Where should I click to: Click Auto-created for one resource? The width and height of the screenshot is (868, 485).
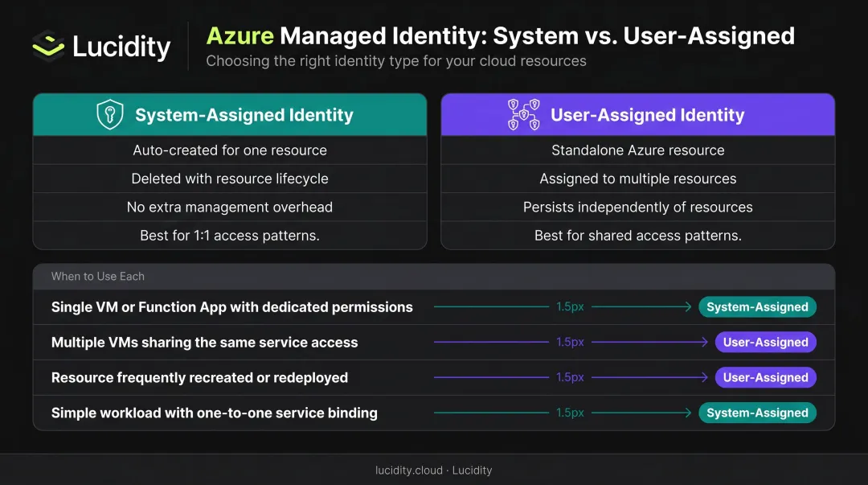[x=230, y=150]
